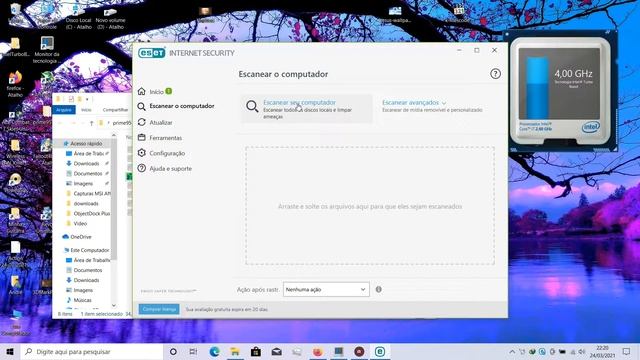Image resolution: width=640 pixels, height=360 pixels.
Task: Open Atualizar section in ESET
Action: [x=160, y=122]
